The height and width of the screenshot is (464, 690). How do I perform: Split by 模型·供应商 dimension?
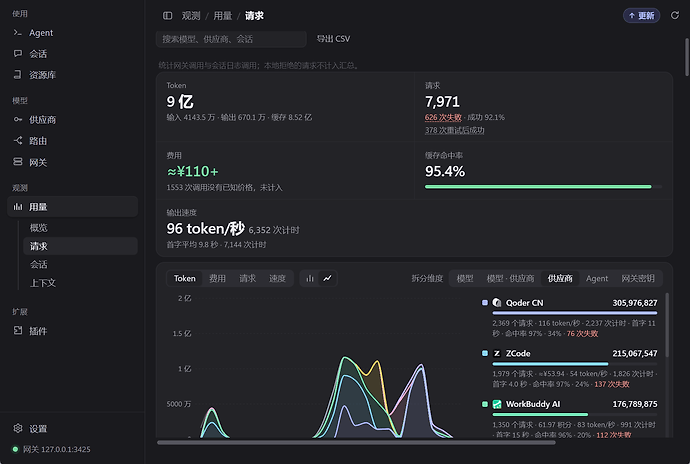click(x=510, y=278)
